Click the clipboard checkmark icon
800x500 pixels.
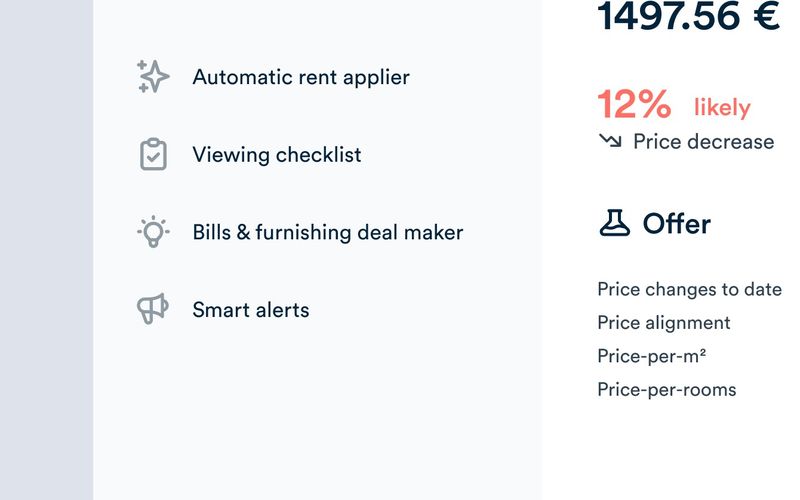coord(153,155)
